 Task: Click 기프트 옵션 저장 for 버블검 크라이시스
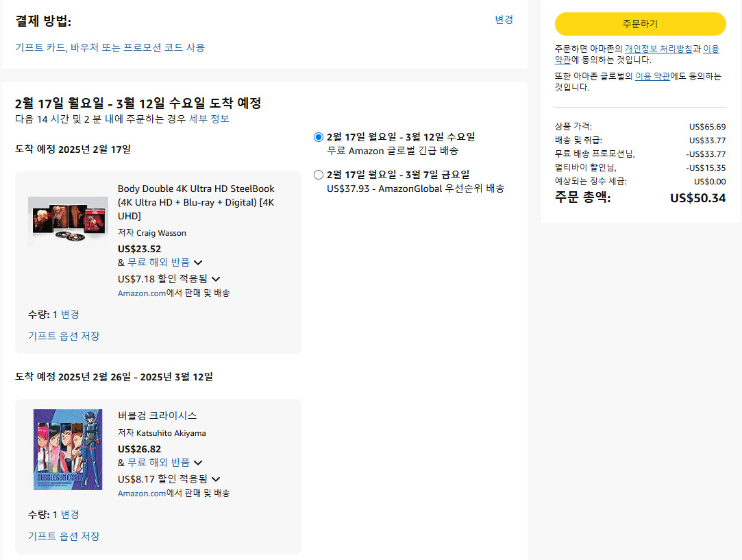[x=64, y=536]
